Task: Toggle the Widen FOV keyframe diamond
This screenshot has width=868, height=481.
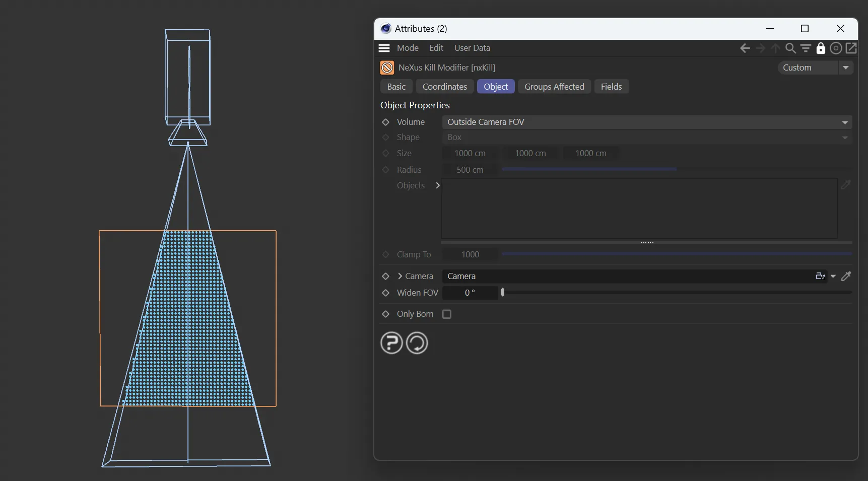Action: coord(386,293)
